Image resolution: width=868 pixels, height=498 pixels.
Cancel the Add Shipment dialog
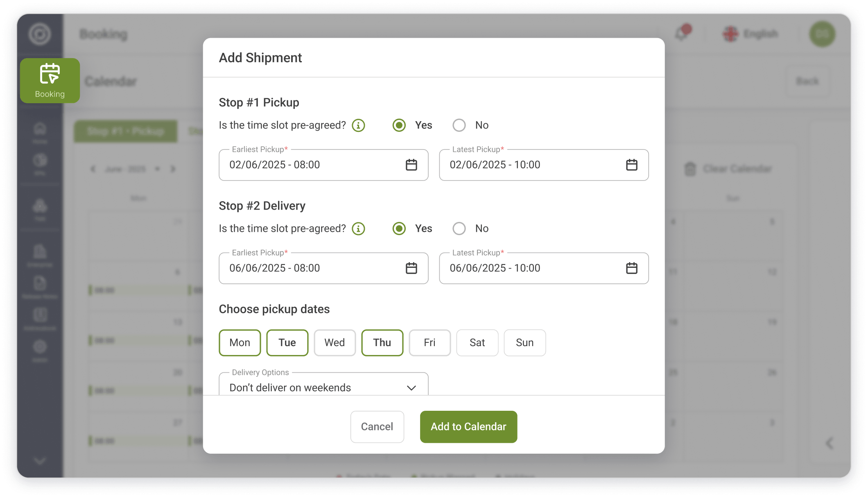pos(377,426)
